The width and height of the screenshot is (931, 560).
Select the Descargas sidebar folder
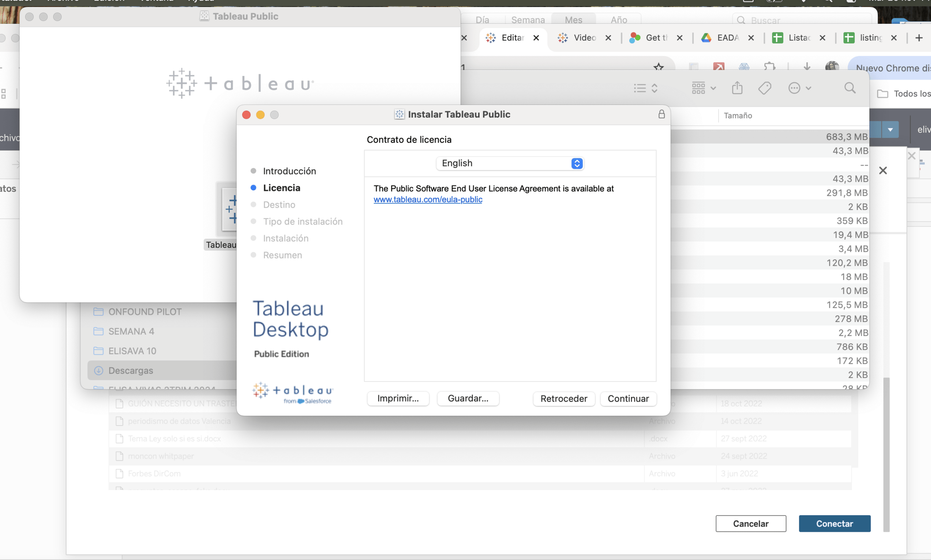[x=131, y=370]
